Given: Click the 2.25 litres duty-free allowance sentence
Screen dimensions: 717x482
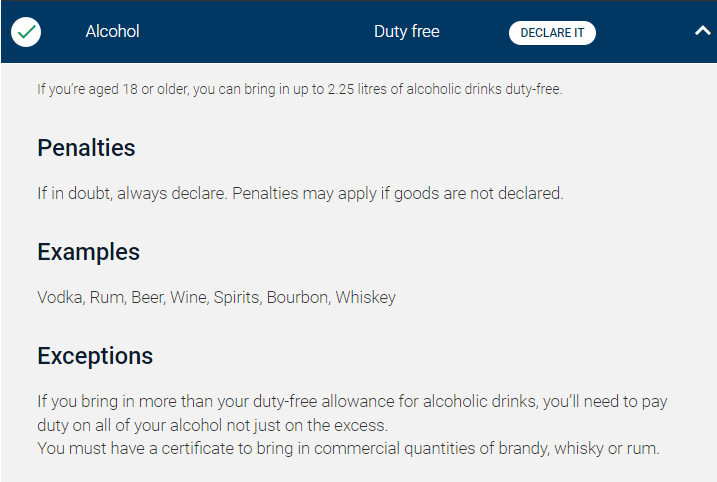Looking at the screenshot, I should click(300, 89).
